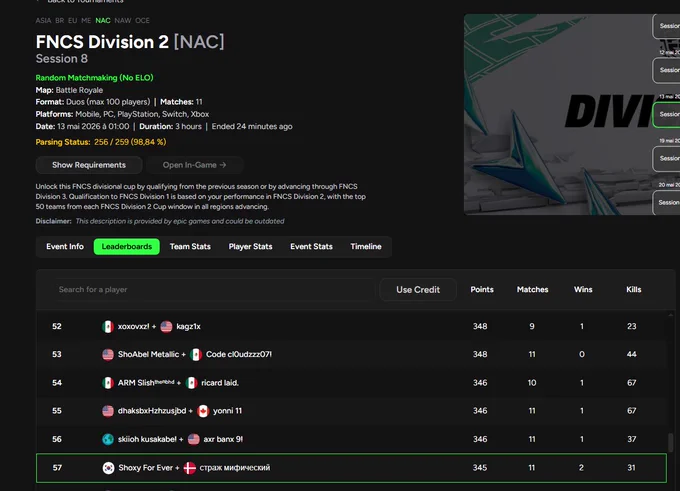The image size is (680, 491).
Task: Click Denmark flag beside страж мифический
Action: (190, 468)
